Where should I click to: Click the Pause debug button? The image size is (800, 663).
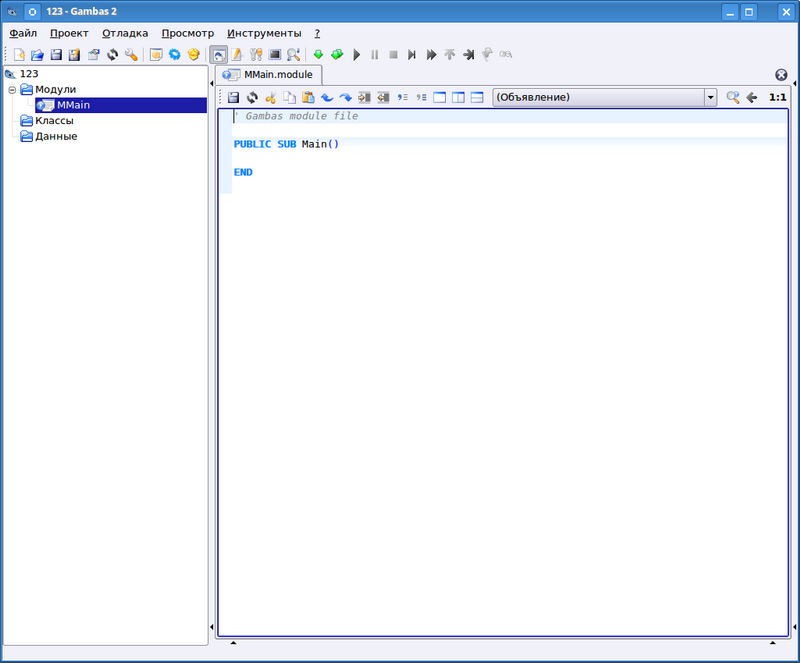(x=374, y=54)
